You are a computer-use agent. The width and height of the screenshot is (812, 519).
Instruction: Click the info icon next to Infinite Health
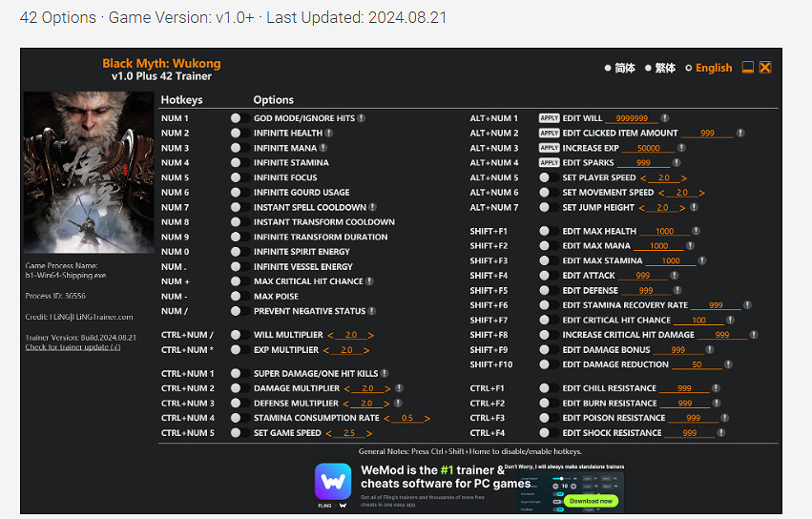coord(329,134)
